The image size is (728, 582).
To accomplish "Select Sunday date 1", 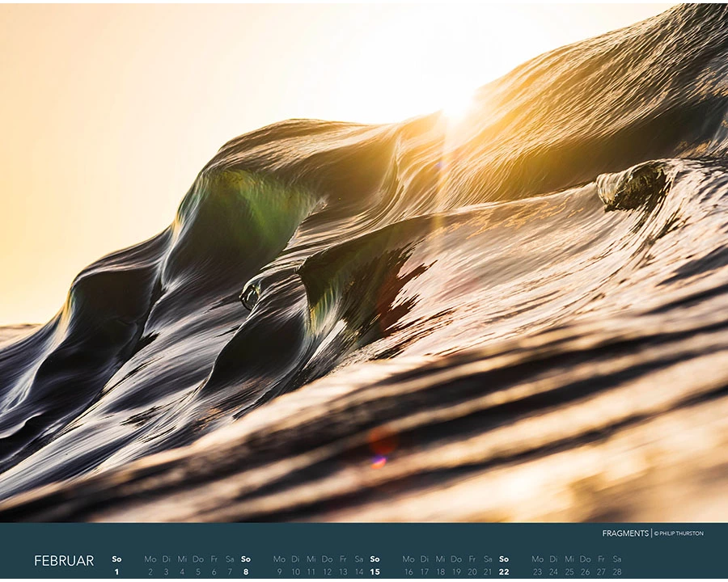I will pyautogui.click(x=116, y=572).
